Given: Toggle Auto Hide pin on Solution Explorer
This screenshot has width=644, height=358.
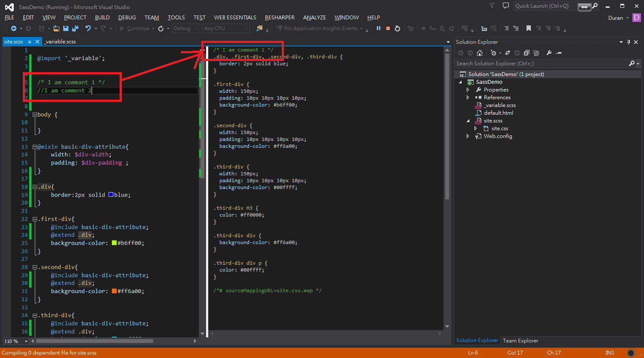Looking at the screenshot, I should (x=629, y=42).
